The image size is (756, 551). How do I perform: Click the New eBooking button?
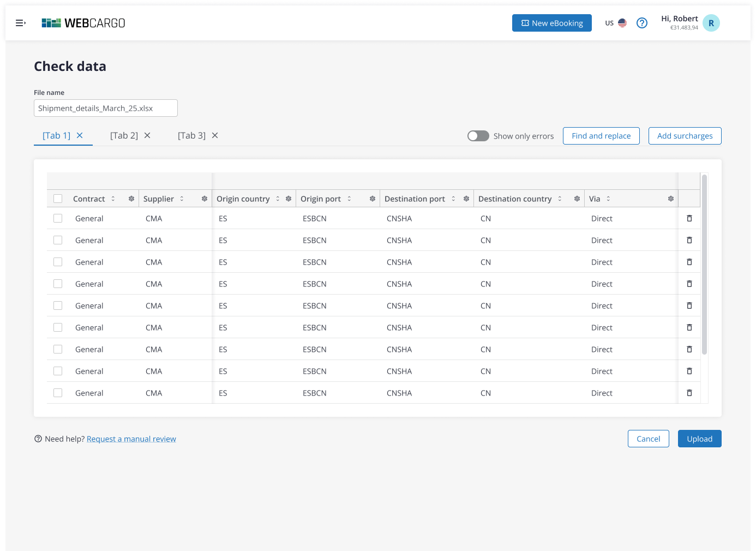[552, 23]
